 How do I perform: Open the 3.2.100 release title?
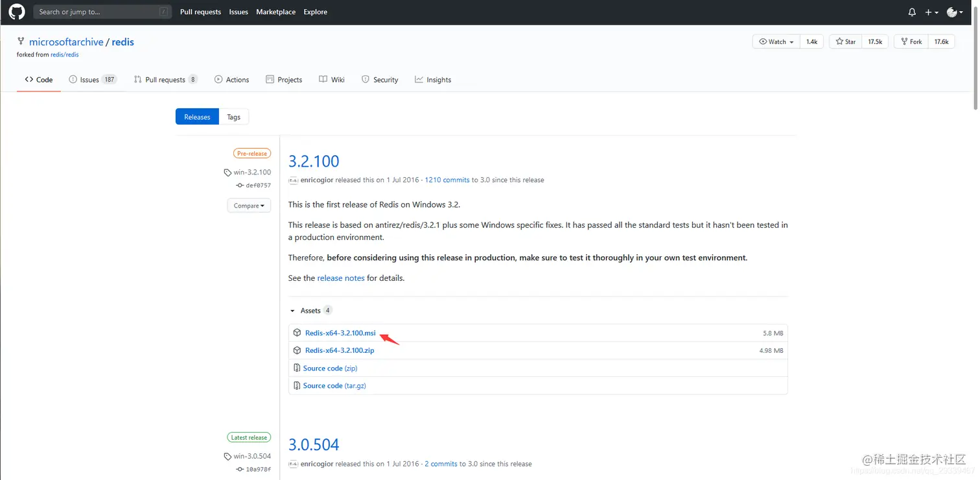coord(314,161)
